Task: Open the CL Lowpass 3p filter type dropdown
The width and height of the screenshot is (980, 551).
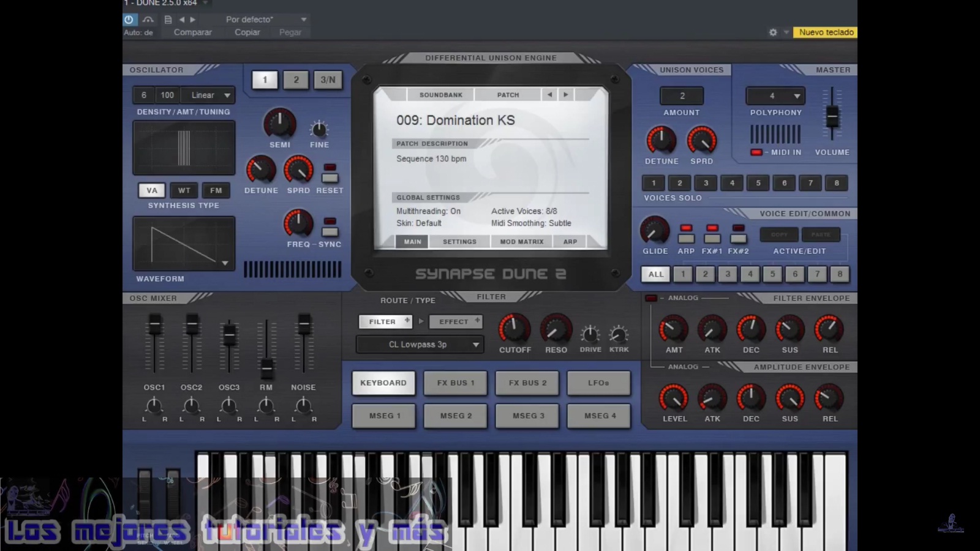Action: 420,345
